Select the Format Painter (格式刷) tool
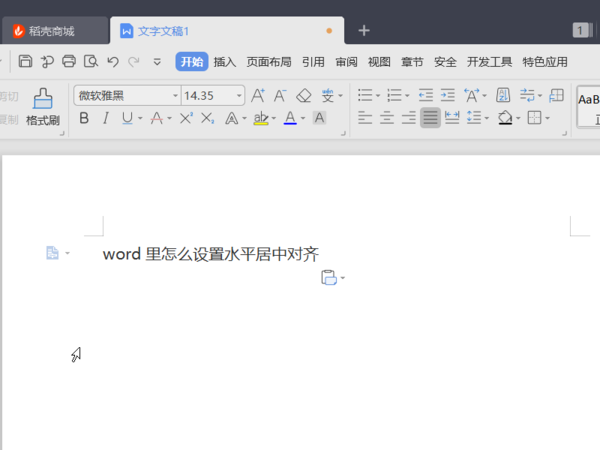 point(43,107)
